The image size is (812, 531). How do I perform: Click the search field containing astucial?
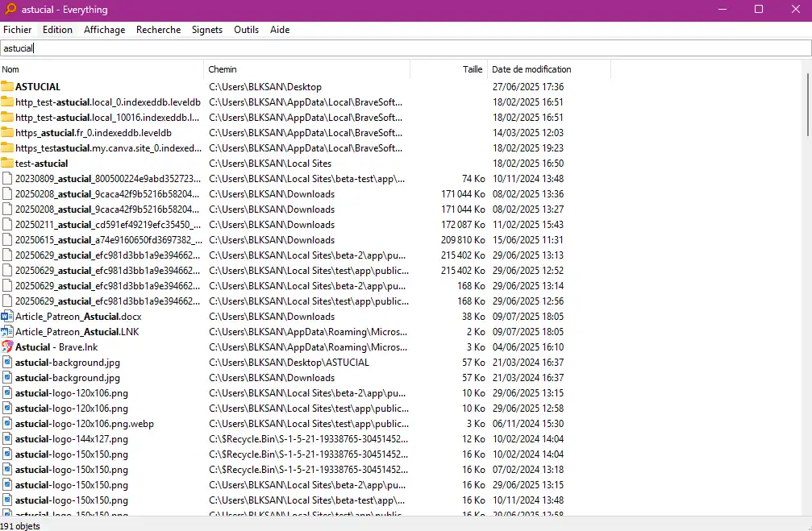point(406,48)
